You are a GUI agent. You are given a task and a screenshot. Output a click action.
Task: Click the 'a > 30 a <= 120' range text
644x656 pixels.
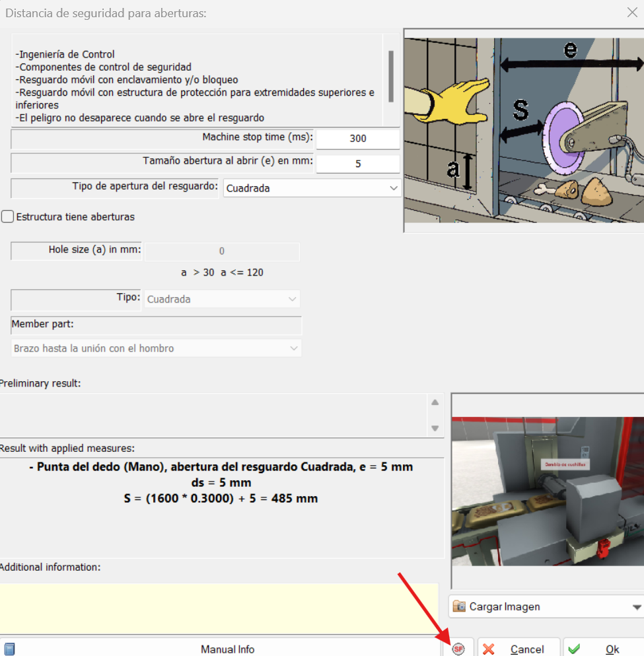(x=222, y=272)
